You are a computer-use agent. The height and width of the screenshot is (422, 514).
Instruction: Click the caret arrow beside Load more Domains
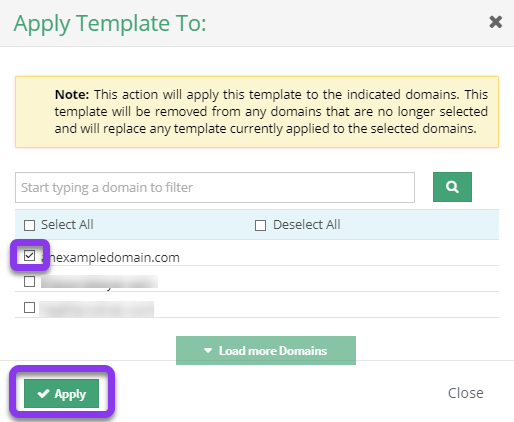point(208,351)
